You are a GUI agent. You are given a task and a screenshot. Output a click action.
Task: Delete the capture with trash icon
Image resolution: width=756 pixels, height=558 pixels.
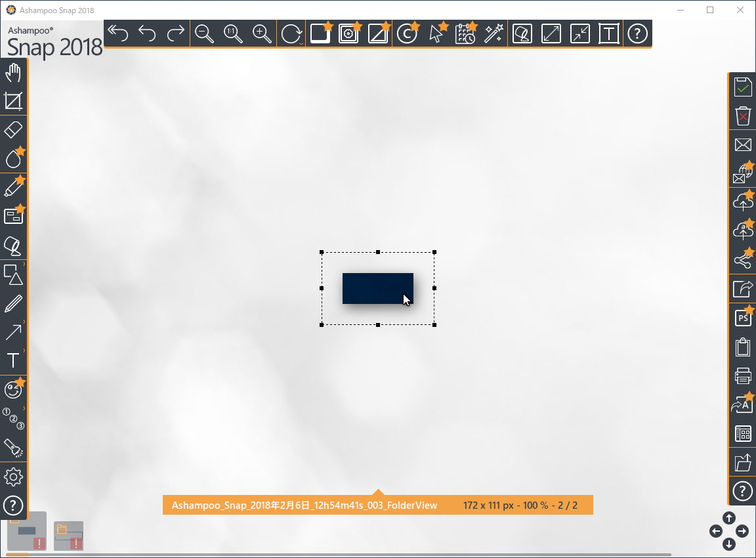click(743, 116)
